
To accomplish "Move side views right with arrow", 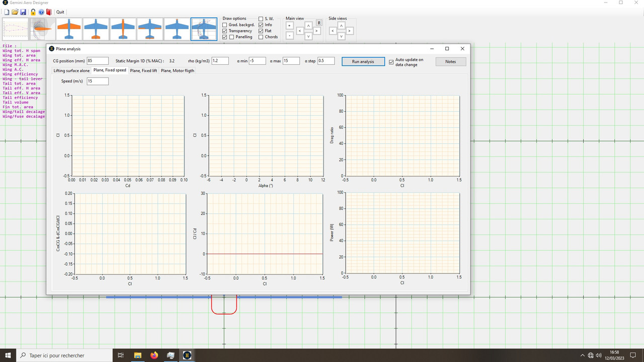I will pos(349,31).
